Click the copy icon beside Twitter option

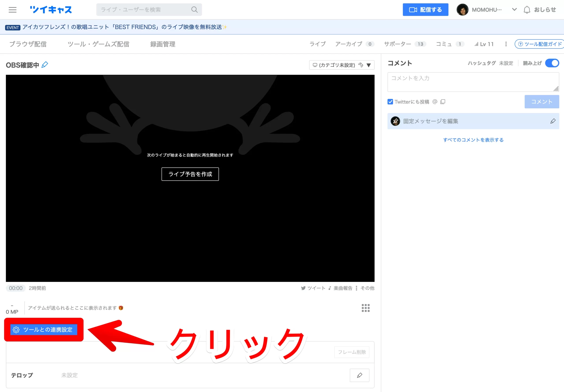(443, 102)
